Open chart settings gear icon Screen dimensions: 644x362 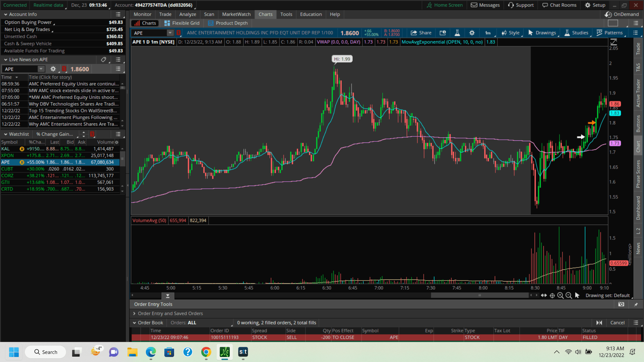point(472,33)
